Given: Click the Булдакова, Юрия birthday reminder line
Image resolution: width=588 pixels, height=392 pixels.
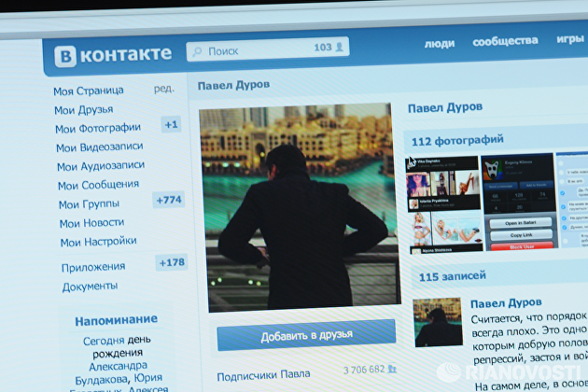Looking at the screenshot, I should 119,379.
